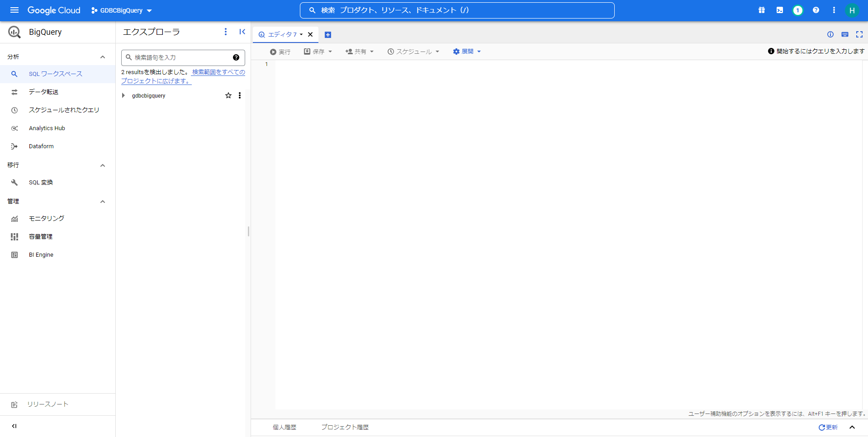
Task: Open Cloud Shell terminal icon
Action: (x=780, y=10)
